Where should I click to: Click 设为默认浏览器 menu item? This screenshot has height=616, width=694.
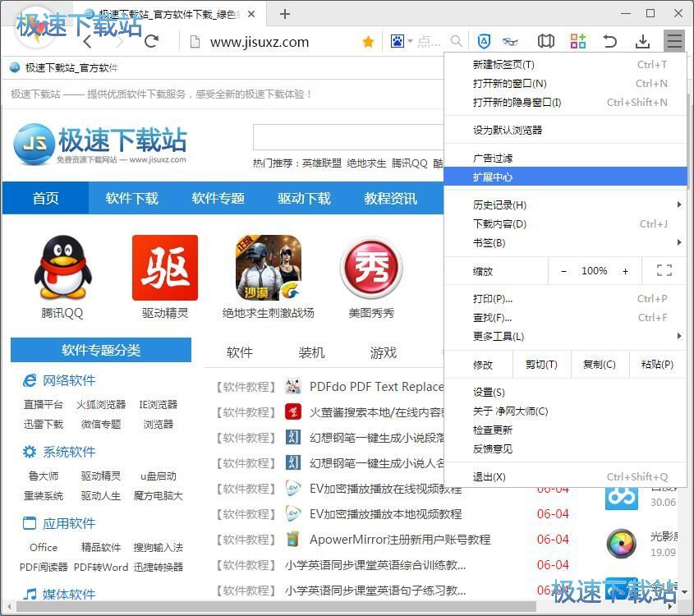click(x=565, y=130)
